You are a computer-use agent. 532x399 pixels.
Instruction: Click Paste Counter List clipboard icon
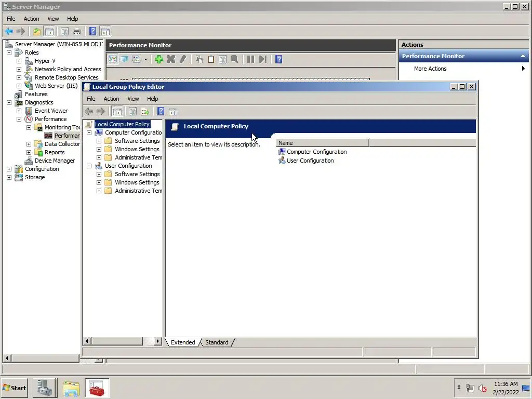coord(211,59)
